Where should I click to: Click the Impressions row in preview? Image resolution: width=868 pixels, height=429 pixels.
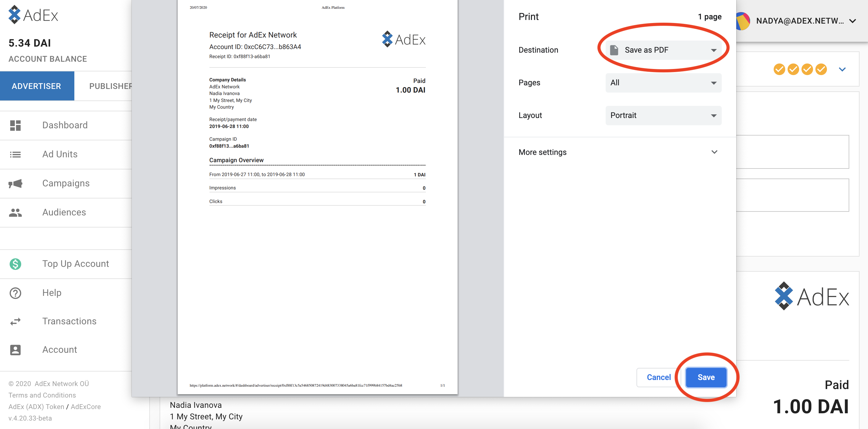[317, 188]
